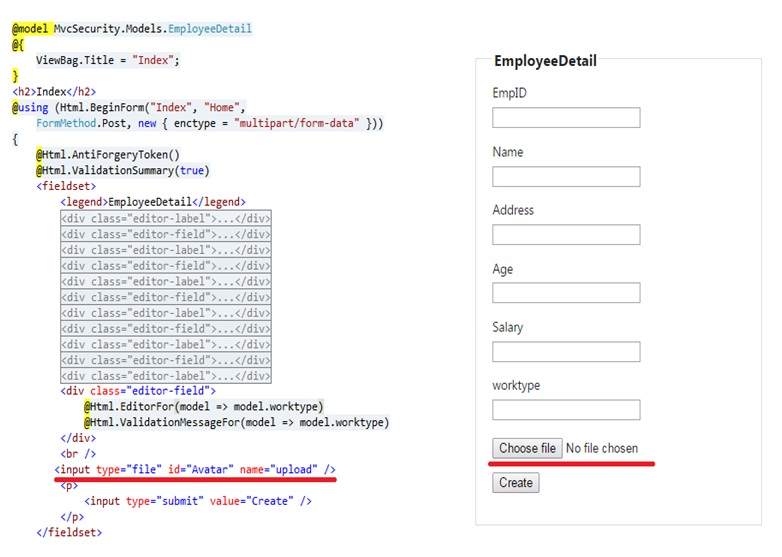
Task: Click the <h2>Index</h2> code line
Action: click(x=54, y=92)
